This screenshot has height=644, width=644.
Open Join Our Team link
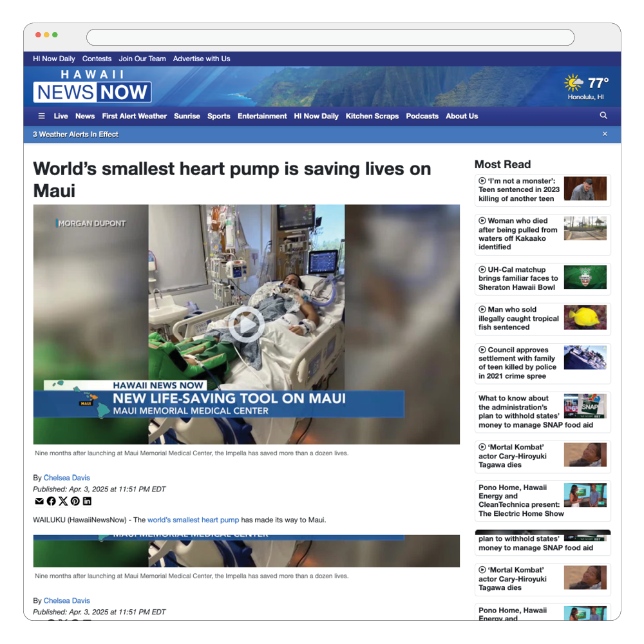coord(142,59)
